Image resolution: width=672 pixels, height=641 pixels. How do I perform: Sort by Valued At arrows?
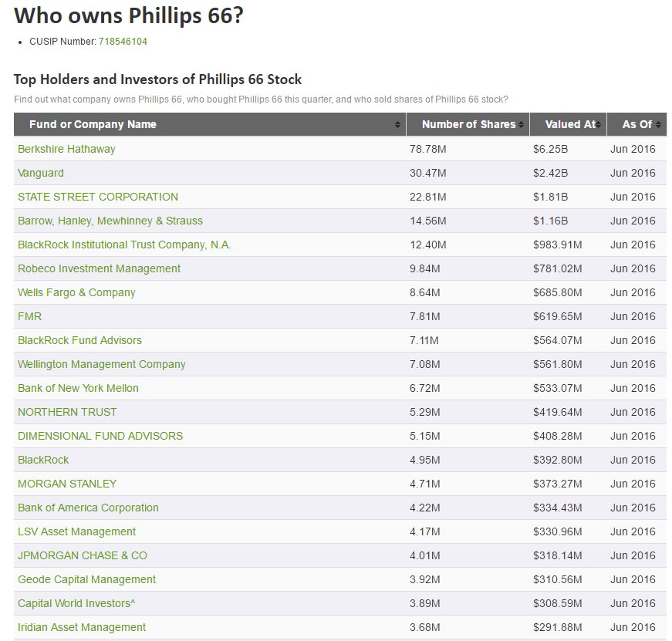(598, 124)
